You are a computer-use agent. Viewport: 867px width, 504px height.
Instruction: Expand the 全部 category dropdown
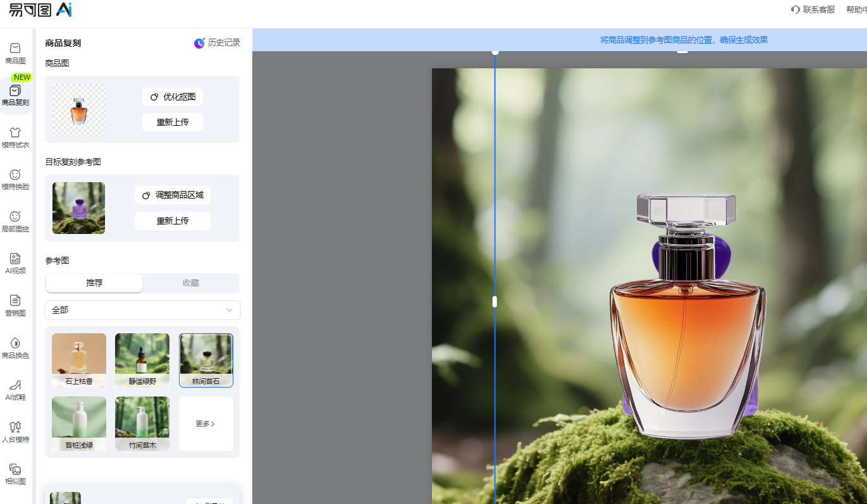click(x=143, y=310)
